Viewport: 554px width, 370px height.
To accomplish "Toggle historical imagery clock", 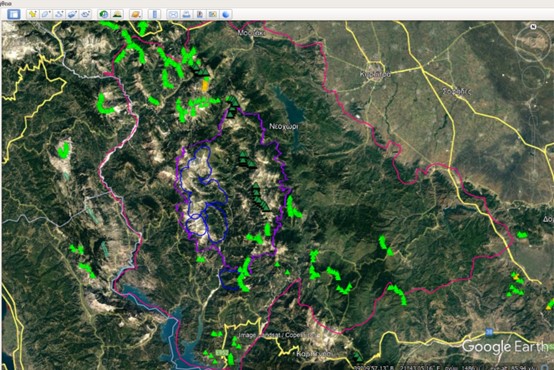I will point(104,14).
